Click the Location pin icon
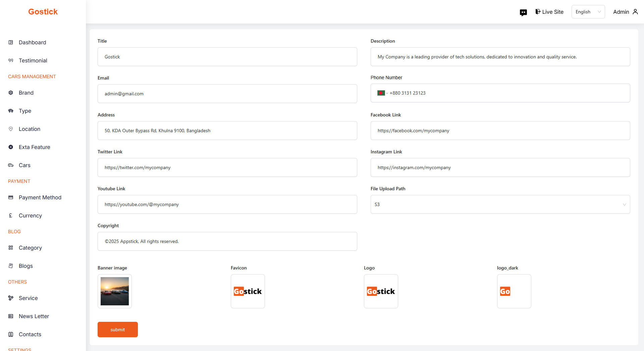Screen dimensions: 644x351 point(11,129)
